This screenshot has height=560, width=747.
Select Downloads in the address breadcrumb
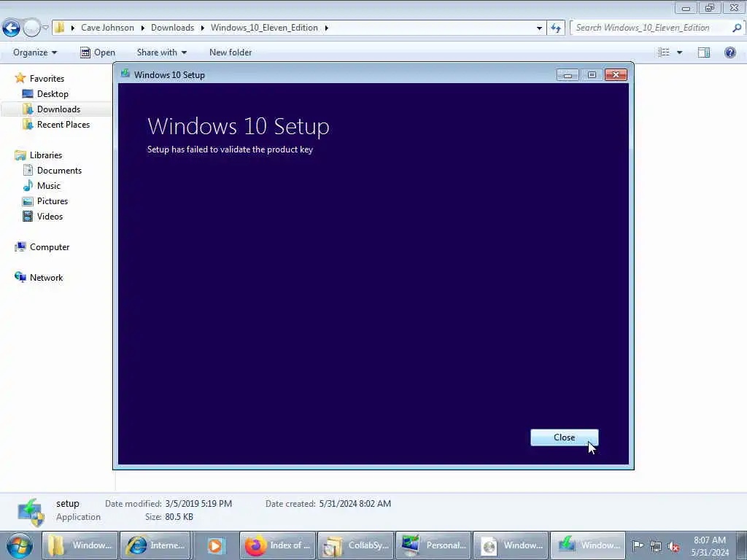pyautogui.click(x=172, y=28)
